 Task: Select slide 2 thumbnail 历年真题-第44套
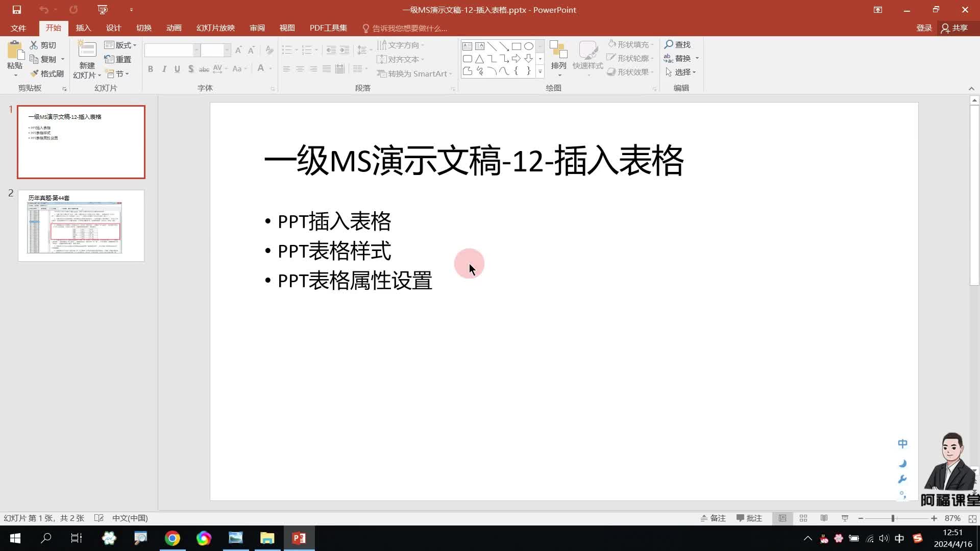click(81, 226)
